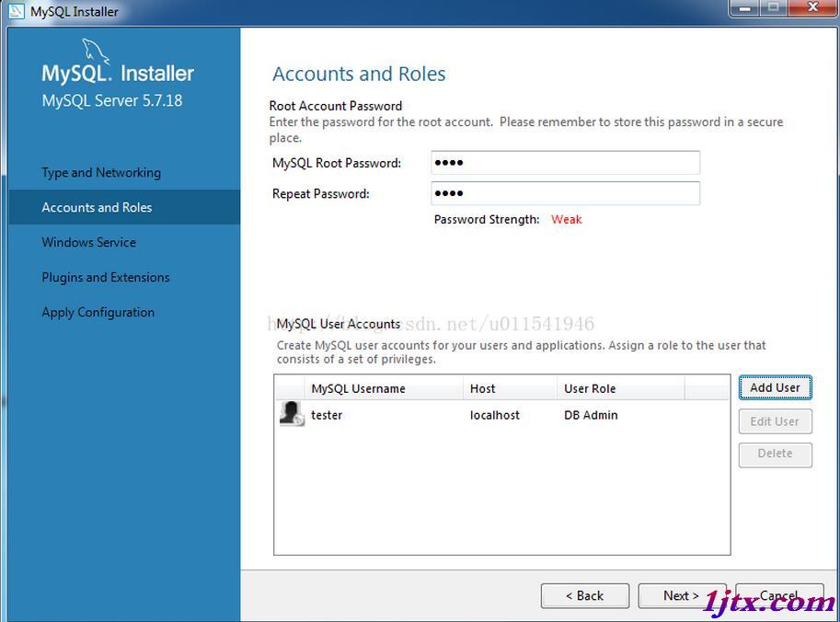Click the Weak password strength label

pos(566,219)
